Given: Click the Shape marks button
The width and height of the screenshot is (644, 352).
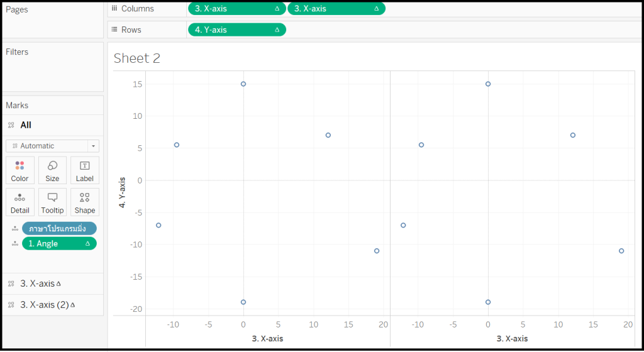Looking at the screenshot, I should click(85, 202).
